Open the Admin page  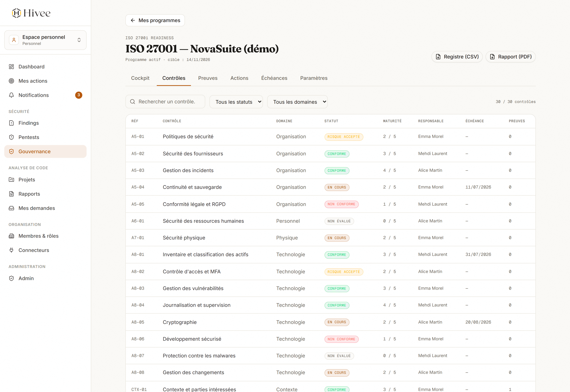[x=45, y=278]
